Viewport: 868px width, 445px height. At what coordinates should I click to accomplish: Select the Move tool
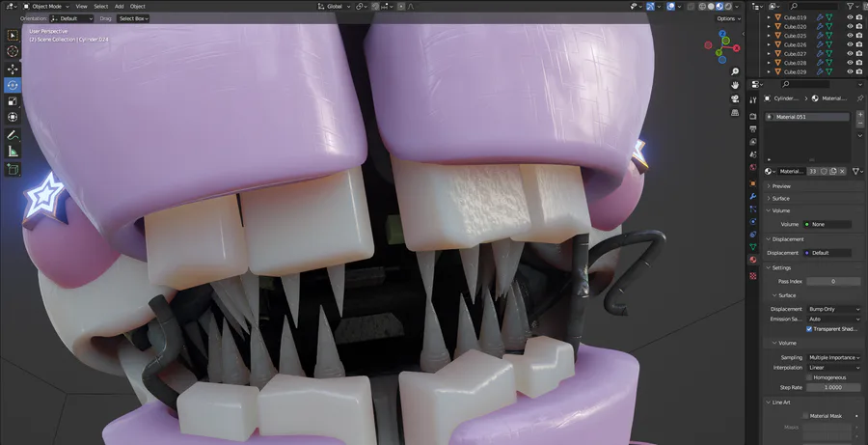(13, 70)
